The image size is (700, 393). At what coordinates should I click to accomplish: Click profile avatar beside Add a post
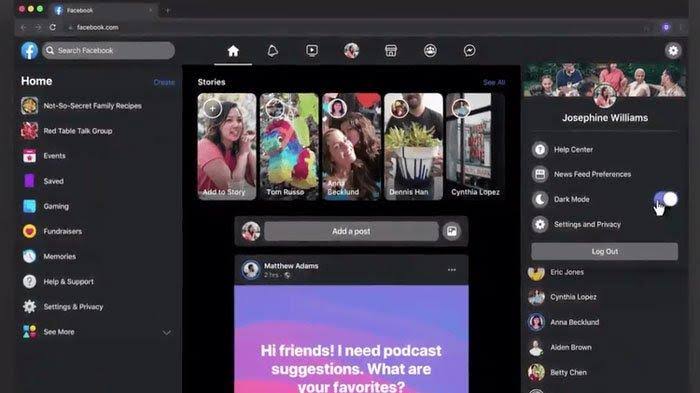click(251, 231)
